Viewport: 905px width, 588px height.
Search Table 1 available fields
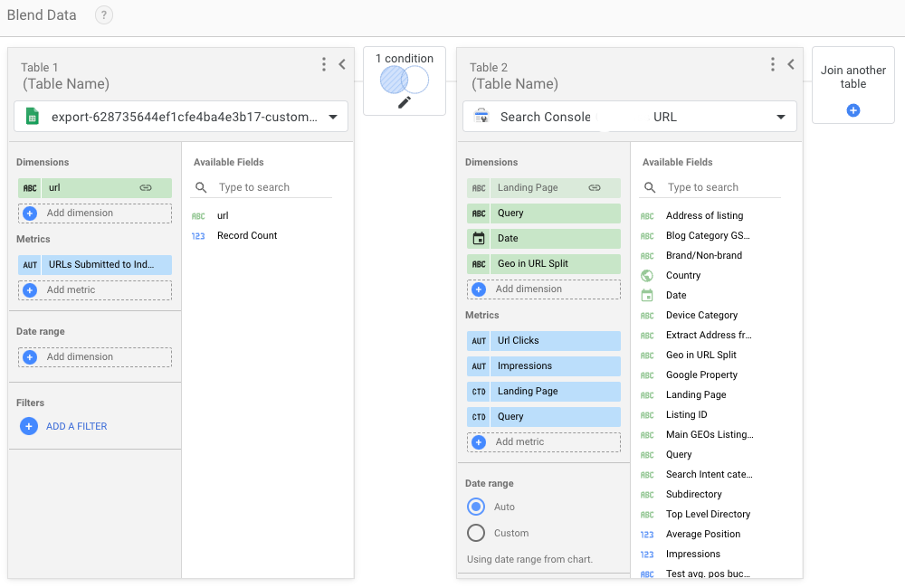click(x=261, y=187)
